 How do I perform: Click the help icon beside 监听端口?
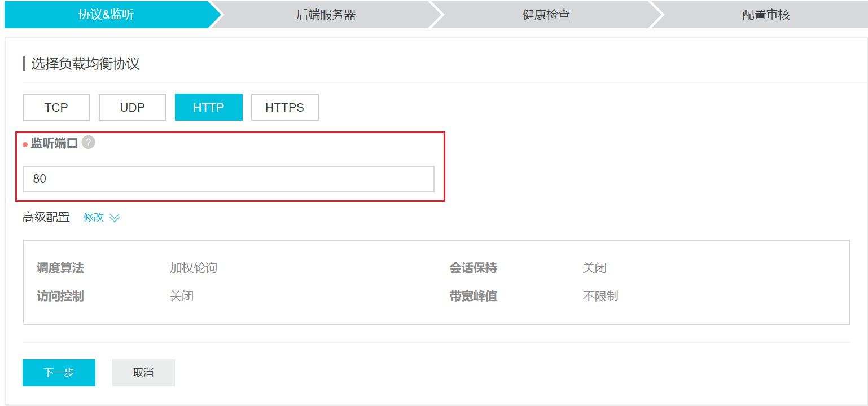[88, 143]
